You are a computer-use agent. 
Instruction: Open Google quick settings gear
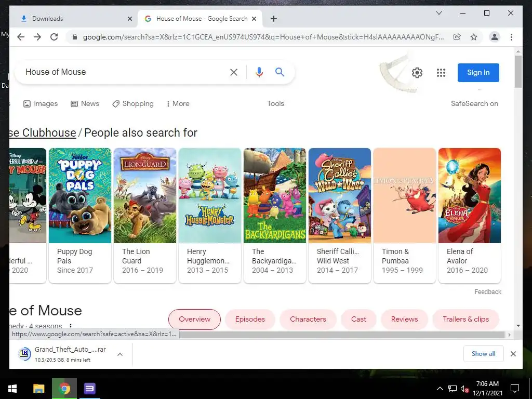click(x=417, y=73)
